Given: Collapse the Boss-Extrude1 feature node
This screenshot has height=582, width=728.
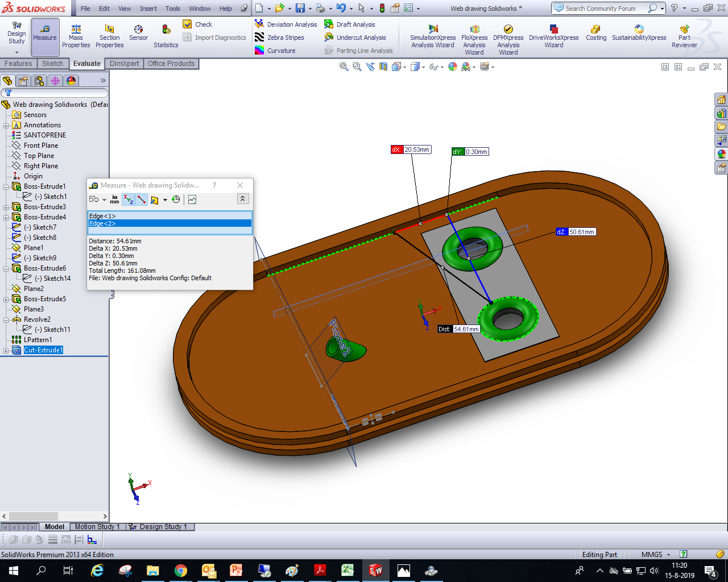Looking at the screenshot, I should pos(6,186).
